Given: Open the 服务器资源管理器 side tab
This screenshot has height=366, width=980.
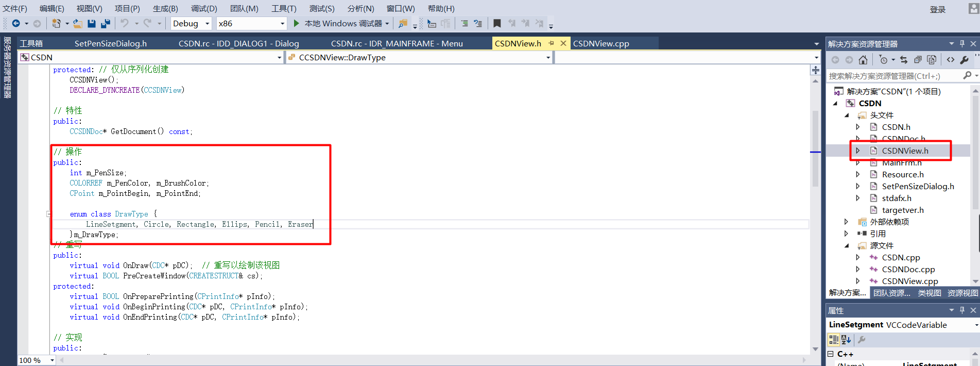Looking at the screenshot, I should point(7,67).
